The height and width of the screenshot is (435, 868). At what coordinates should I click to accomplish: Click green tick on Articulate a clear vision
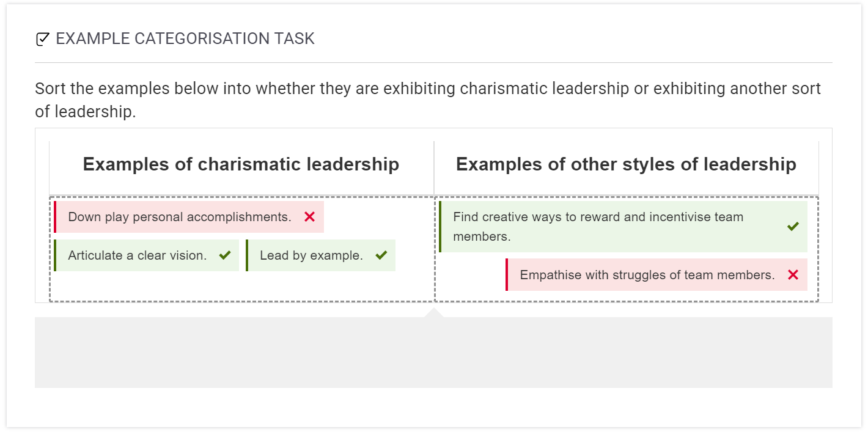[225, 255]
